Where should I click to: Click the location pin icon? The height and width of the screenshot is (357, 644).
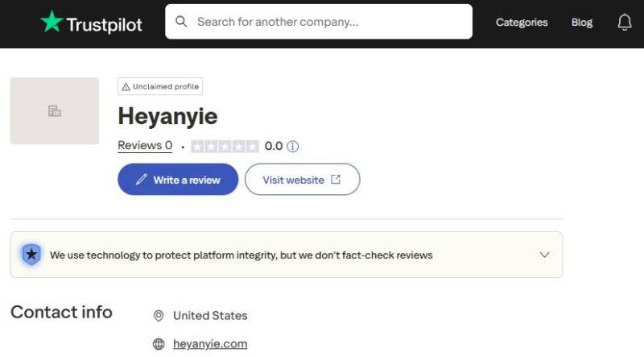click(159, 315)
